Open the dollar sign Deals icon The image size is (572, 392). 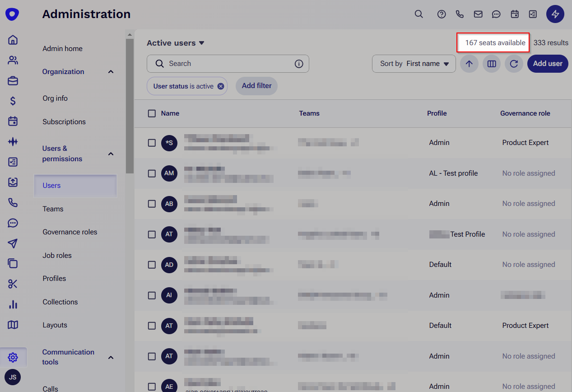pos(13,101)
